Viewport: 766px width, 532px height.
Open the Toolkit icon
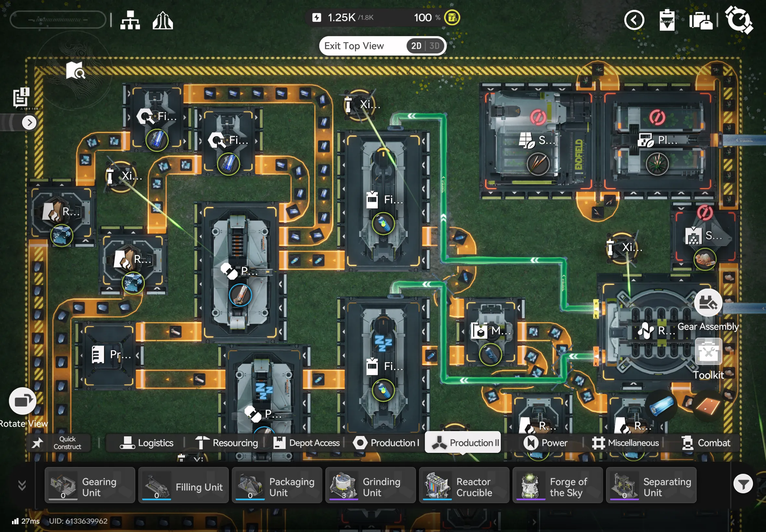point(709,352)
